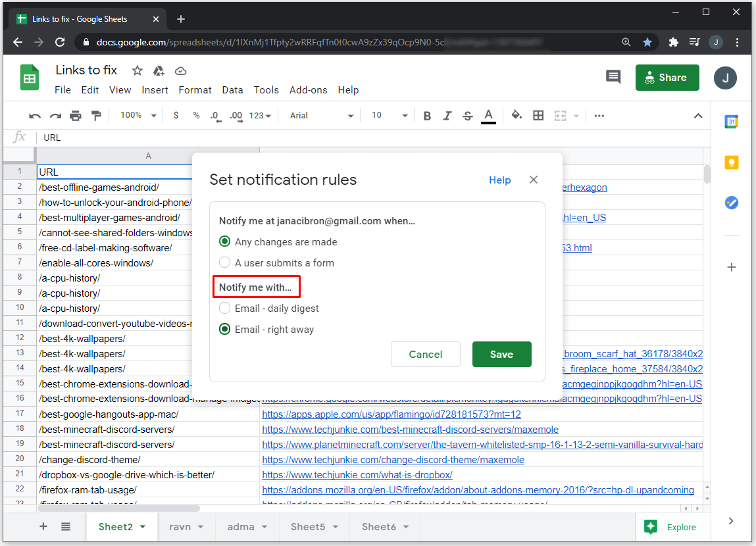
Task: Open the Format menu
Action: pos(195,90)
